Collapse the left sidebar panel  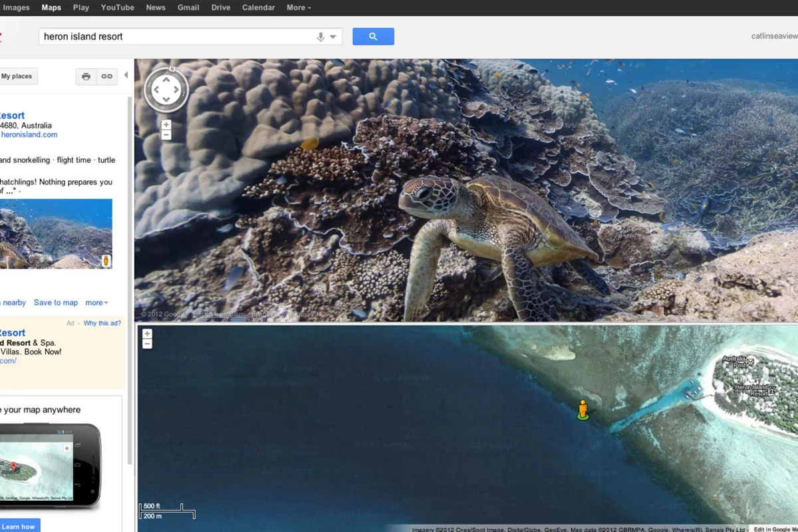click(126, 76)
